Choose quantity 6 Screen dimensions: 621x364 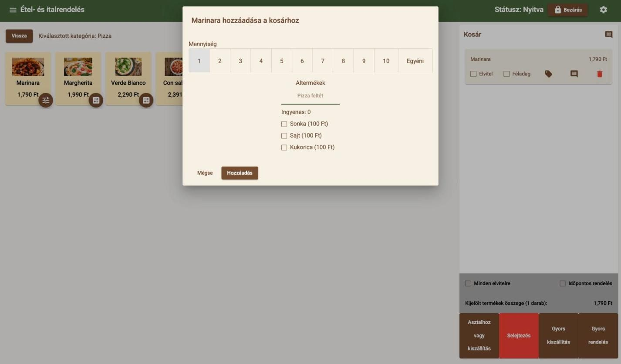click(x=302, y=61)
